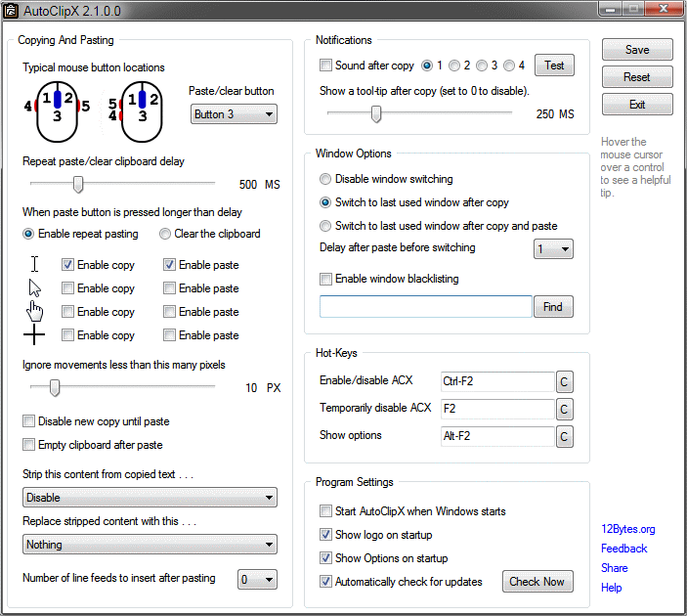
Task: Click the Exit button
Action: (x=637, y=105)
